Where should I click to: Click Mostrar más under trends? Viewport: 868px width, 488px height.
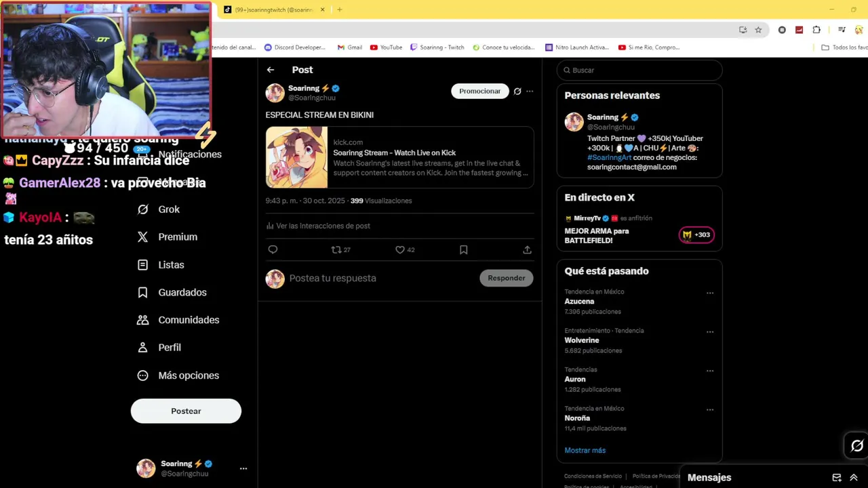[585, 450]
